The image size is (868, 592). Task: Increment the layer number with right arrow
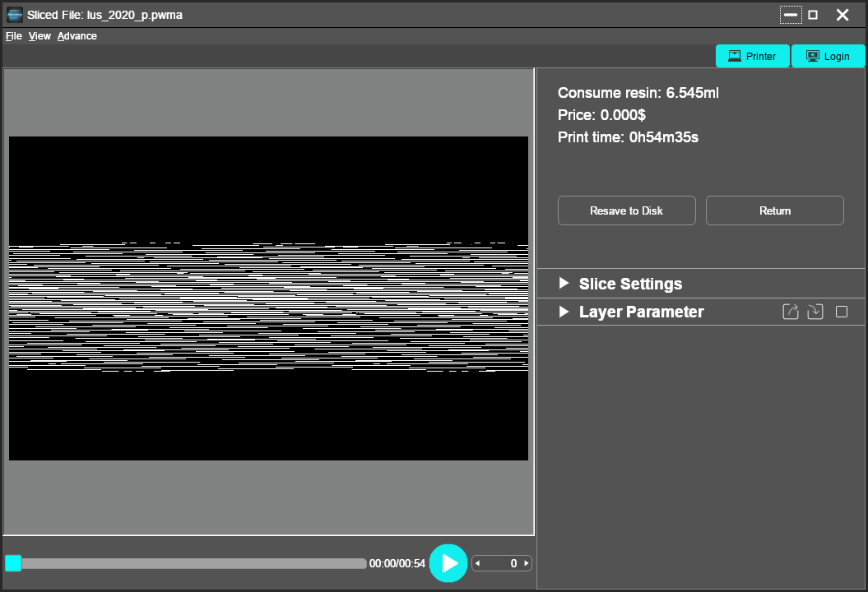coord(526,563)
